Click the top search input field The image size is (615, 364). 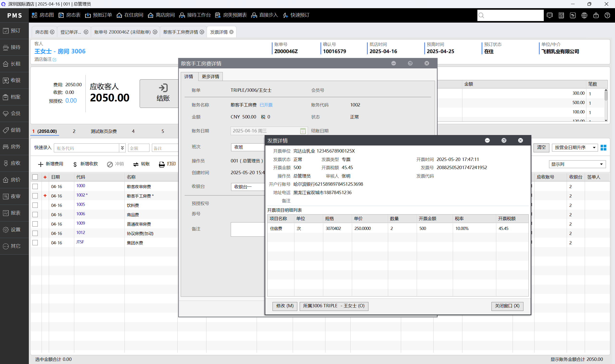click(510, 15)
